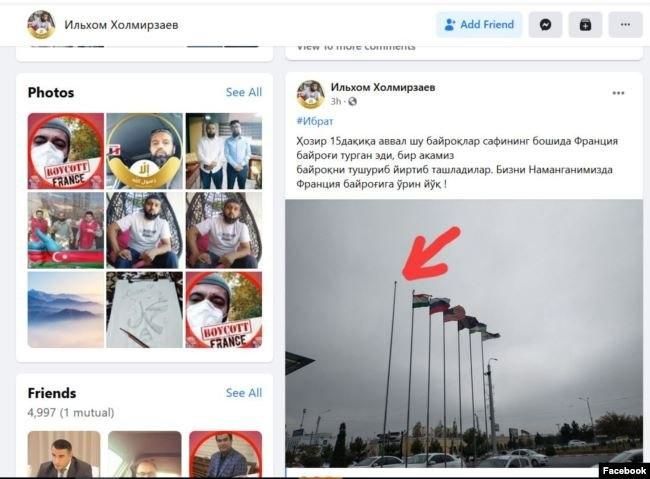
Task: Open the post author's profile picture
Action: click(310, 95)
